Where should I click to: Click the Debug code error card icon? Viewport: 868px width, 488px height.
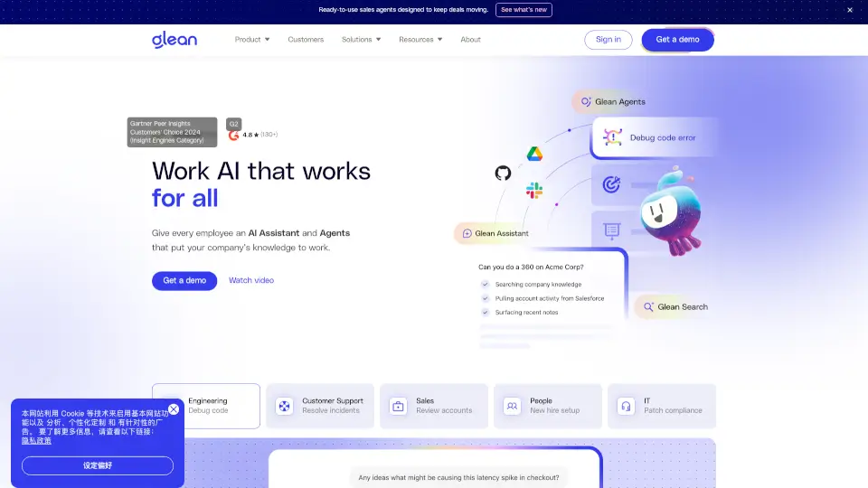pyautogui.click(x=613, y=137)
